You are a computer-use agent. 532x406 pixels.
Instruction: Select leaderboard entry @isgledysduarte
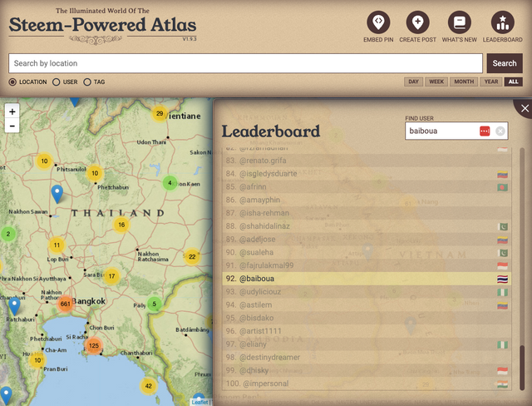pos(367,174)
